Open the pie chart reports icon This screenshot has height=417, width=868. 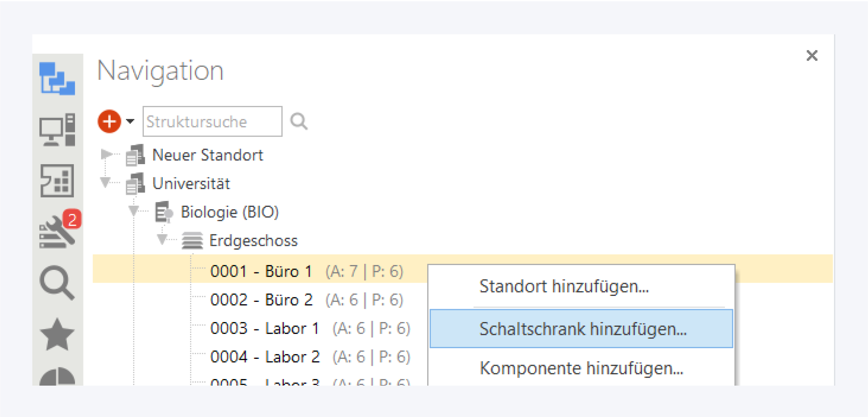[57, 377]
